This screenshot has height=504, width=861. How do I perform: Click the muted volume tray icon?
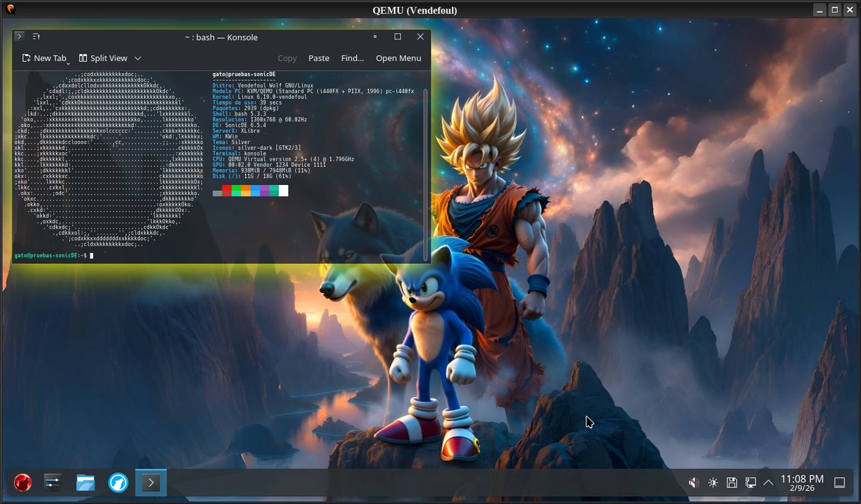click(693, 482)
